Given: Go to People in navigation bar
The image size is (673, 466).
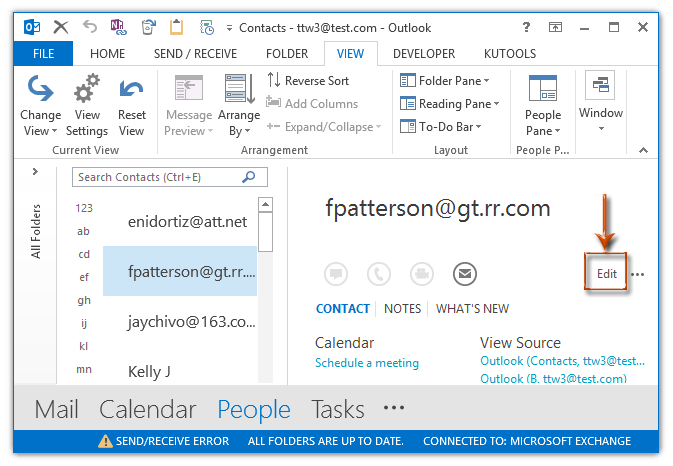Looking at the screenshot, I should (x=254, y=410).
